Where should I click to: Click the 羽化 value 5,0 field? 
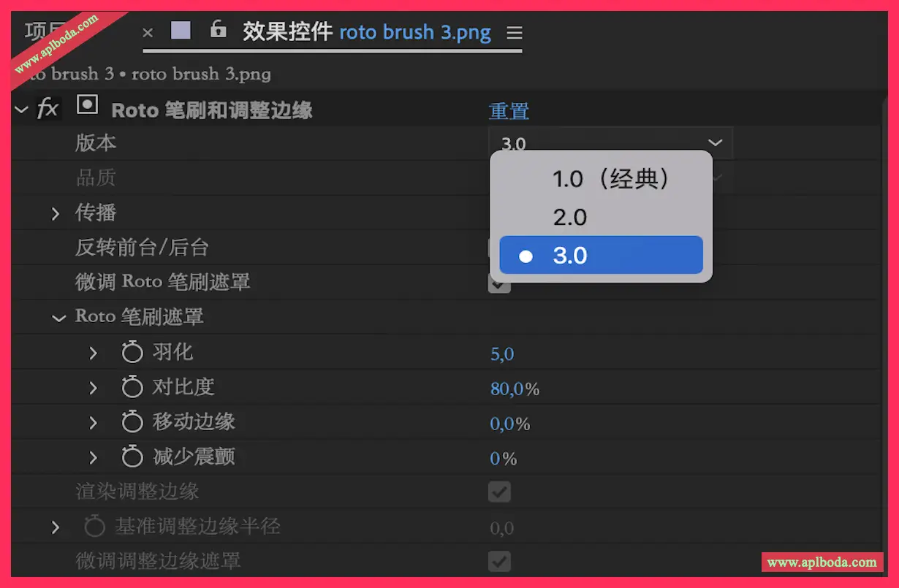click(x=502, y=354)
